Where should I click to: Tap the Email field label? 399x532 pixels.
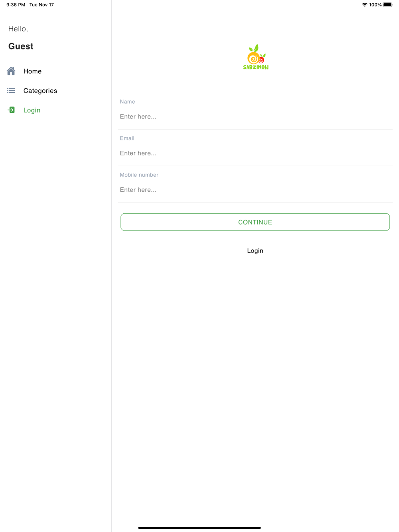127,138
